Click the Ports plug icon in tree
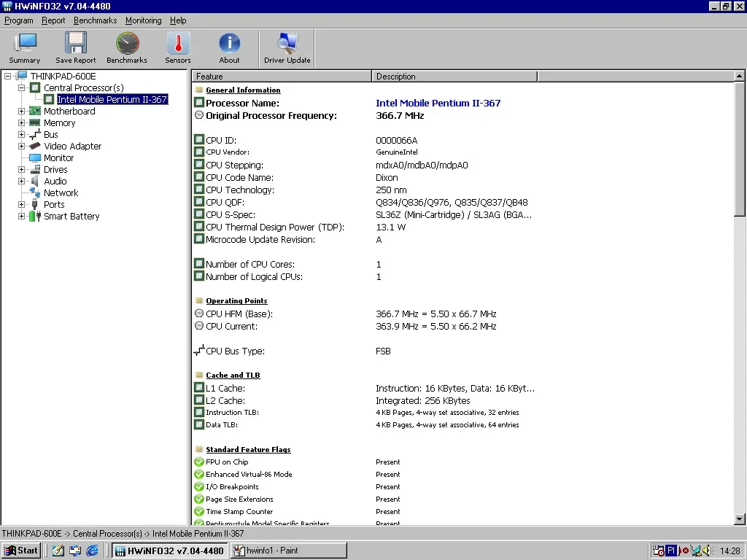 (35, 204)
